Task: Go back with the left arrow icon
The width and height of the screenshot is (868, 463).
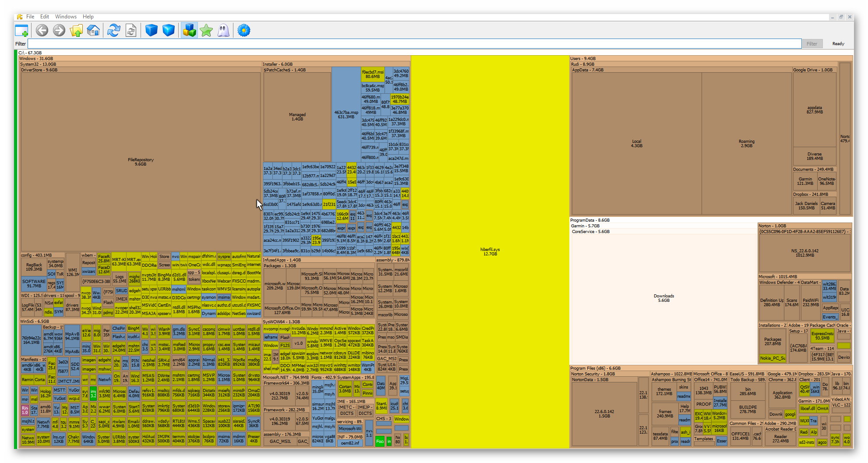Action: [42, 31]
